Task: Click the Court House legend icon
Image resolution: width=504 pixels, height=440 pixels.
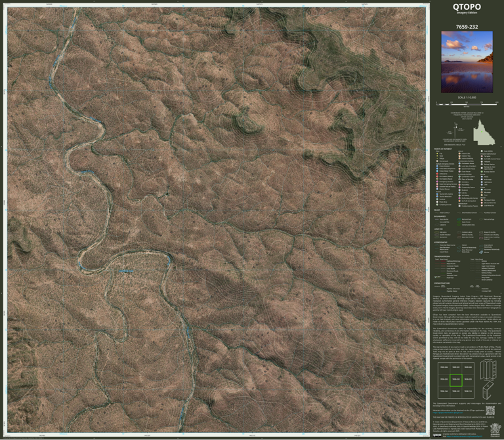Action: (x=459, y=172)
